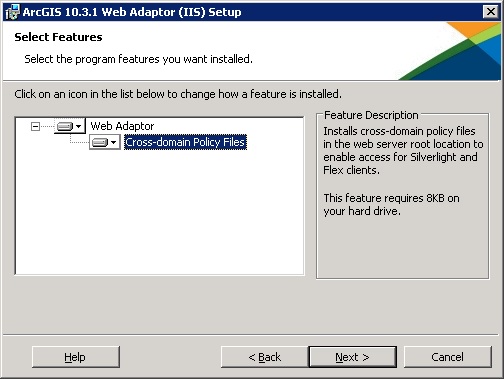
Task: Cancel the Web Adaptor setup
Action: (x=447, y=357)
